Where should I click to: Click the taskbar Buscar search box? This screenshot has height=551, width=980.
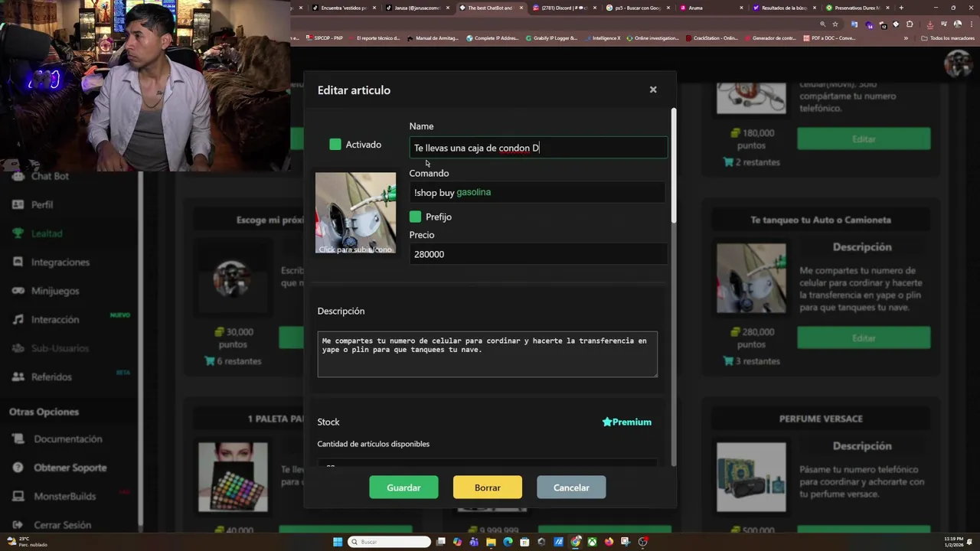pos(389,542)
